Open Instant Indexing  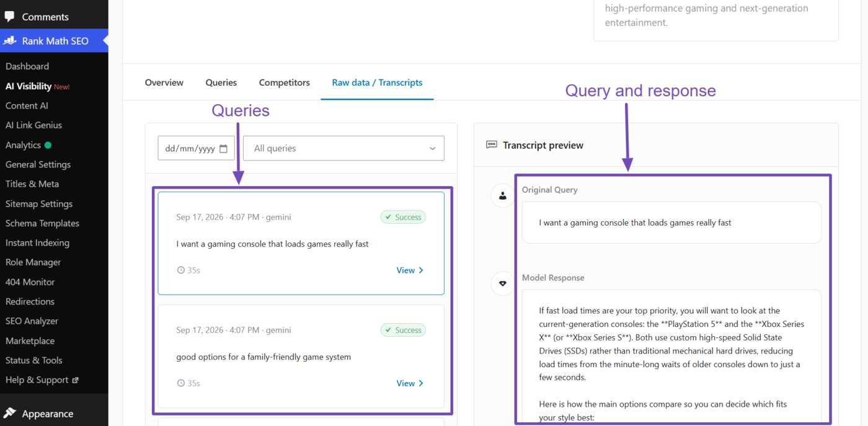pyautogui.click(x=37, y=242)
